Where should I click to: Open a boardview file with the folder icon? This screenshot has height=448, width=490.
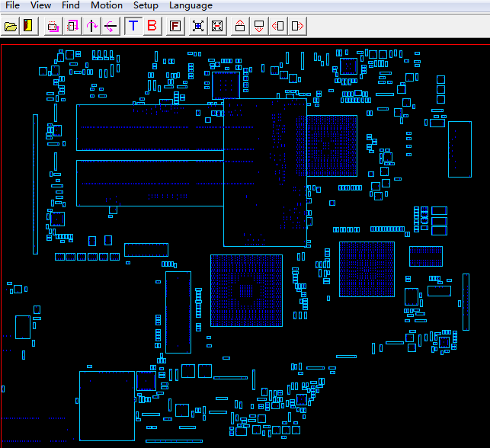coord(11,26)
